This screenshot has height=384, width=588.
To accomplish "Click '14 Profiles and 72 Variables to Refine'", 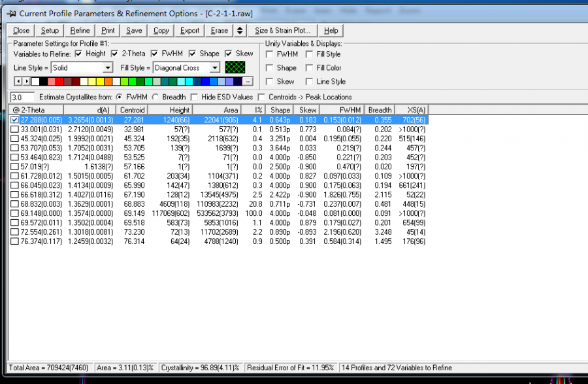I will coord(397,368).
